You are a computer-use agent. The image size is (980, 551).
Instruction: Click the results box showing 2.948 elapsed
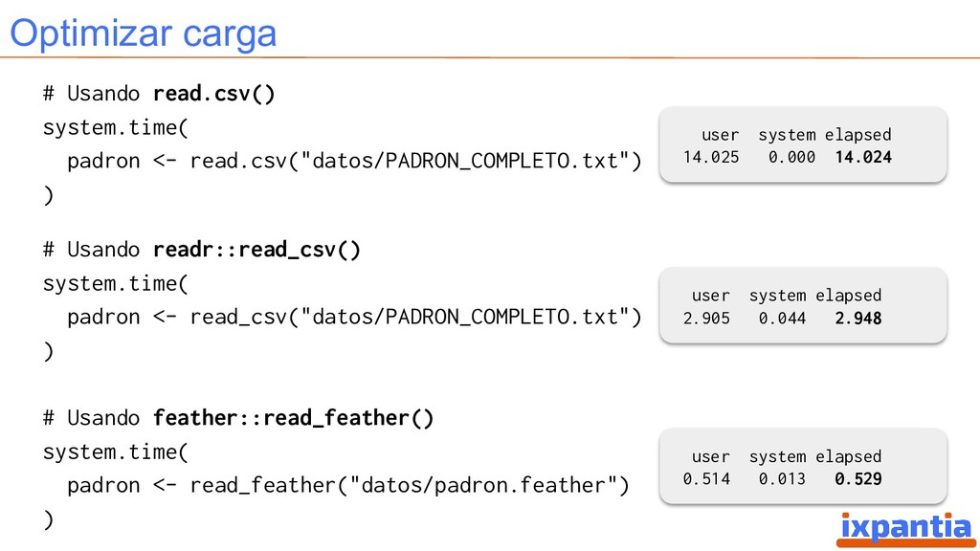click(803, 305)
